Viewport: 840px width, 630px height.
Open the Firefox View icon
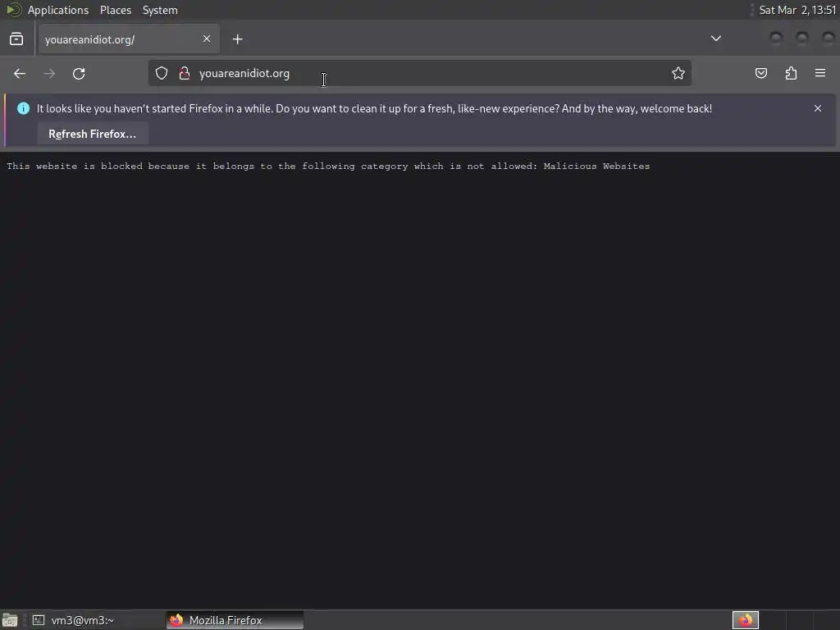tap(16, 39)
